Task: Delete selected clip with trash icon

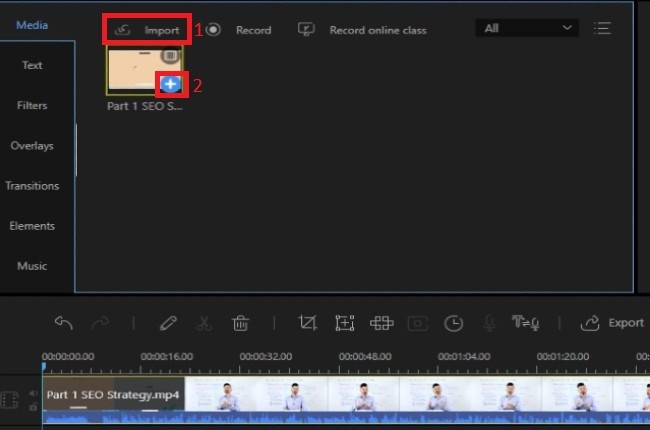Action: pos(240,323)
